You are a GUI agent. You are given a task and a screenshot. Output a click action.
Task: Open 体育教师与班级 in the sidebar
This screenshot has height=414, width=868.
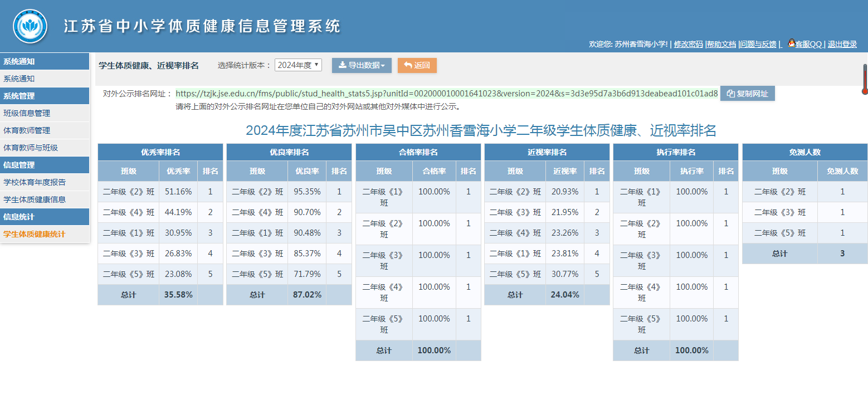pyautogui.click(x=45, y=148)
